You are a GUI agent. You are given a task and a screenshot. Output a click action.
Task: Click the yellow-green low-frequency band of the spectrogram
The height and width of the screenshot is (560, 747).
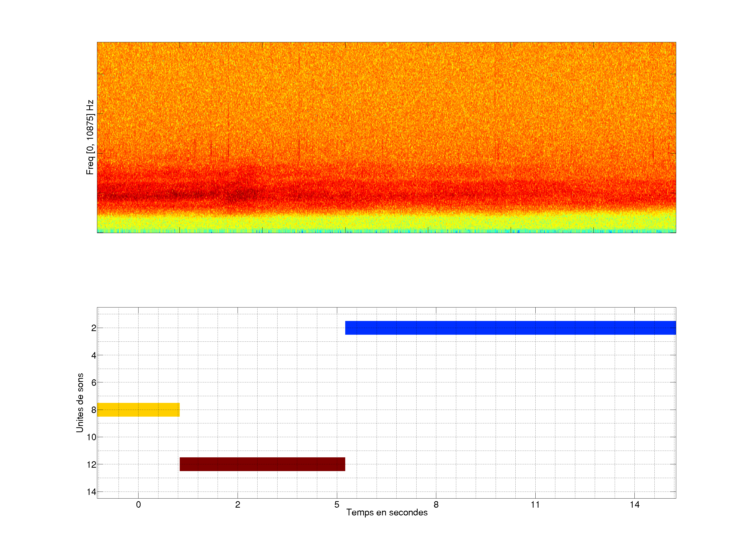click(x=386, y=223)
